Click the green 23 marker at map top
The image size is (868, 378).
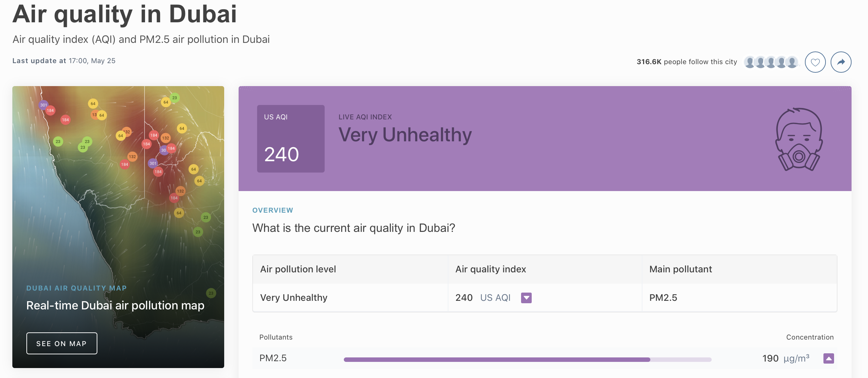[174, 98]
